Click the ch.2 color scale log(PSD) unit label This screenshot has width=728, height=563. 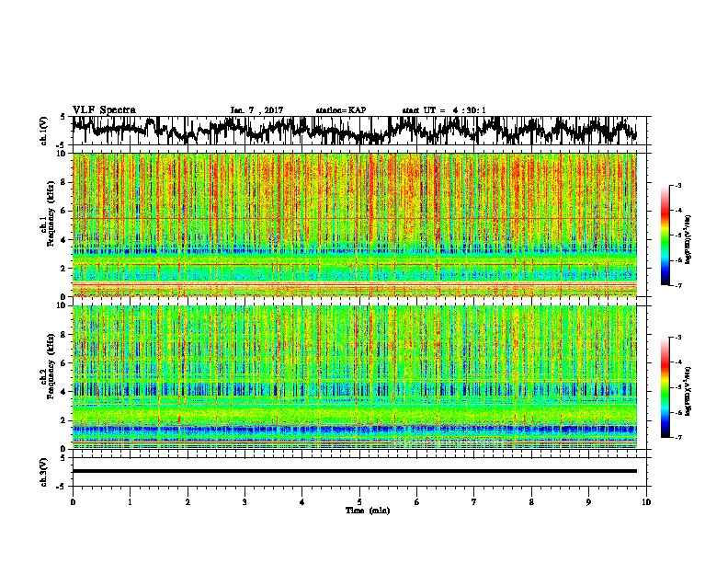pos(688,392)
